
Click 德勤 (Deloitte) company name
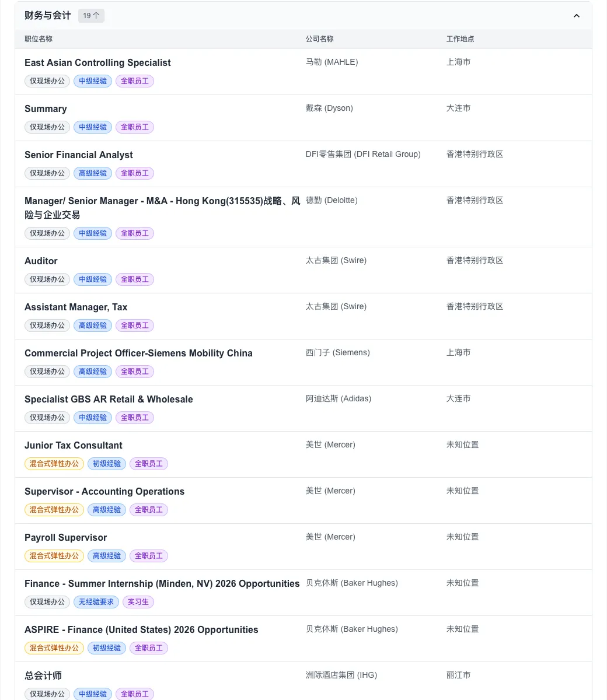click(332, 200)
